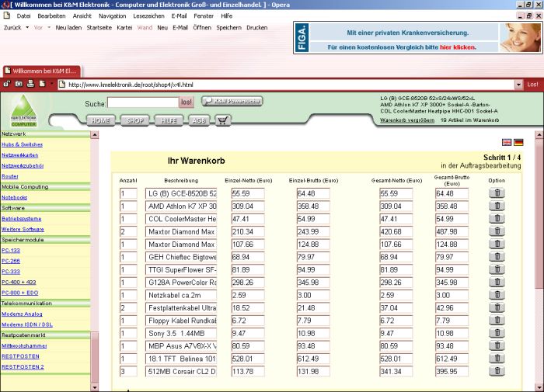544x392 pixels.
Task: Click the sidebar scroll-down arrow
Action: (x=94, y=387)
